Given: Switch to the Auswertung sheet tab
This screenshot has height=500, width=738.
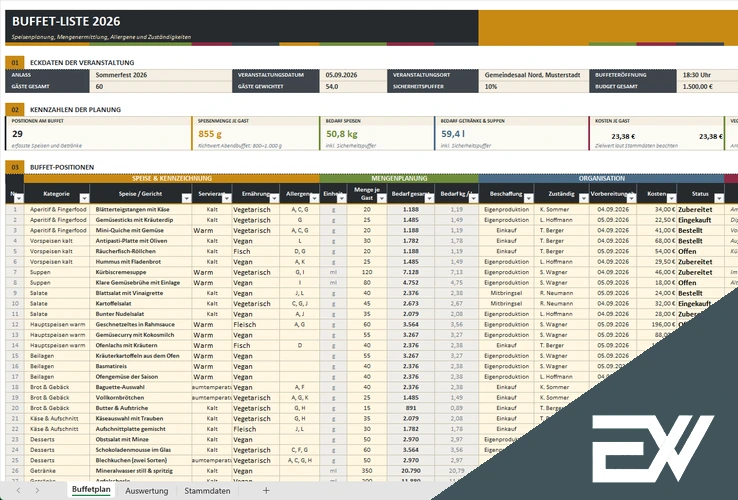Looking at the screenshot, I should tap(146, 491).
